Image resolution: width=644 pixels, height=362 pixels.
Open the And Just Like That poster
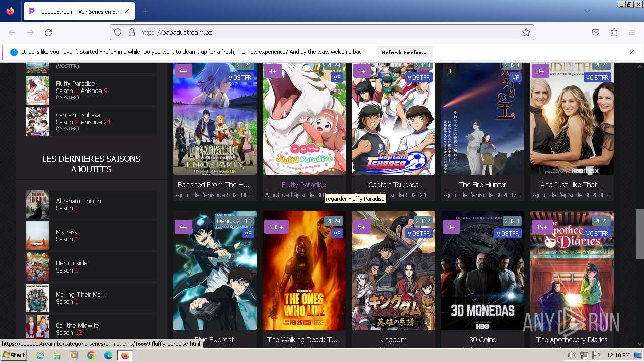click(572, 119)
